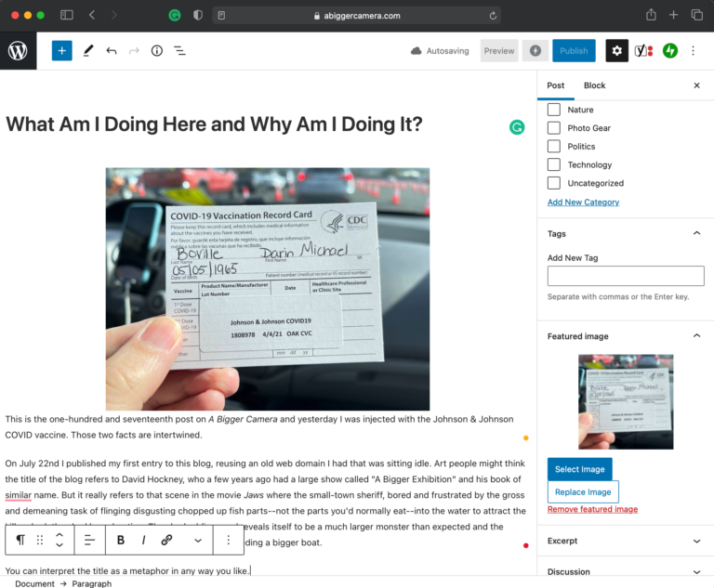Click the Remove featured image link
Image resolution: width=714 pixels, height=588 pixels.
[592, 509]
